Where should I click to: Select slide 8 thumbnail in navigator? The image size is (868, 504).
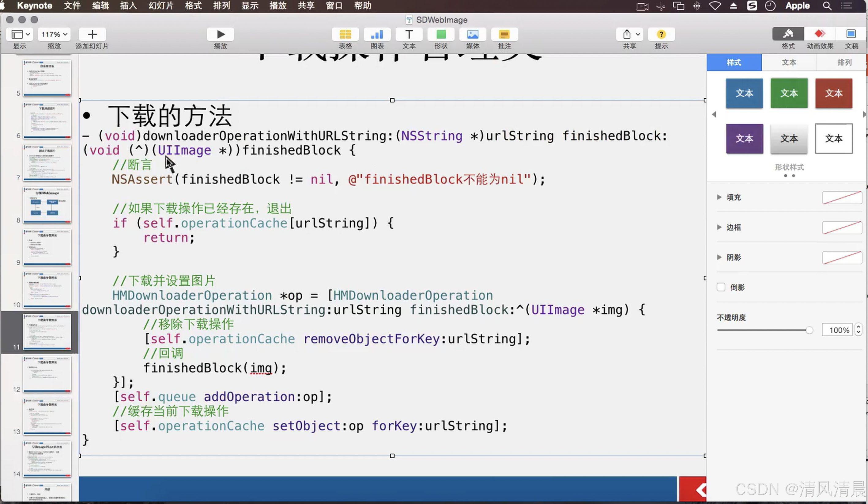coord(47,205)
